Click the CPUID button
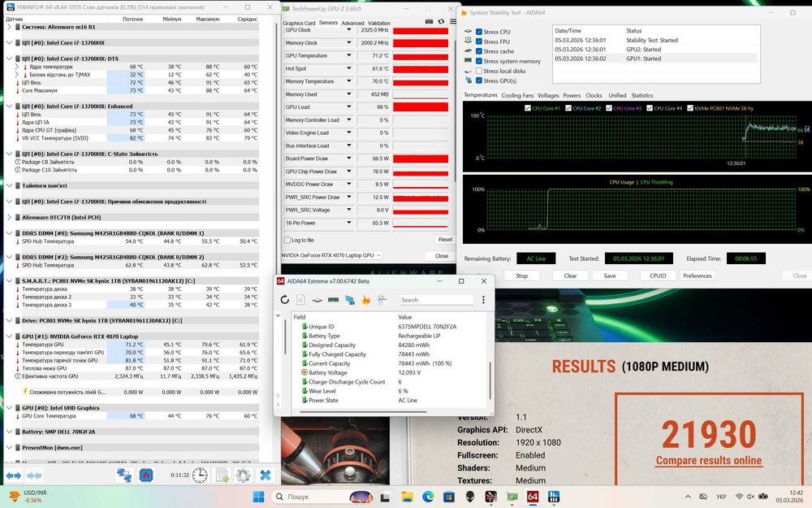 click(x=658, y=276)
